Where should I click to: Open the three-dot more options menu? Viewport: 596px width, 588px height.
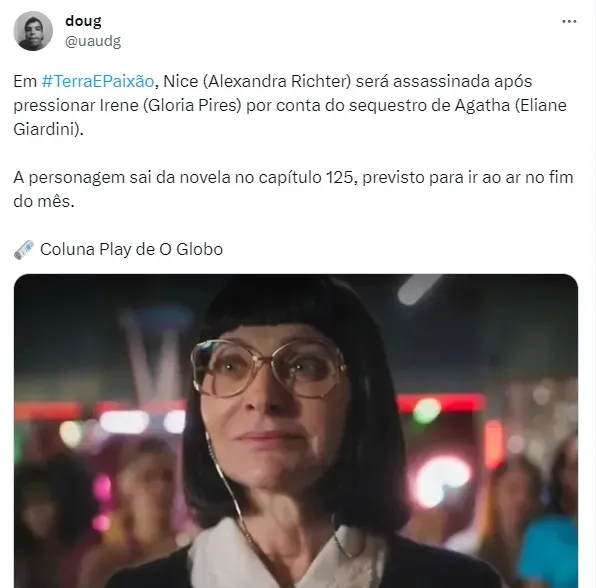click(569, 22)
